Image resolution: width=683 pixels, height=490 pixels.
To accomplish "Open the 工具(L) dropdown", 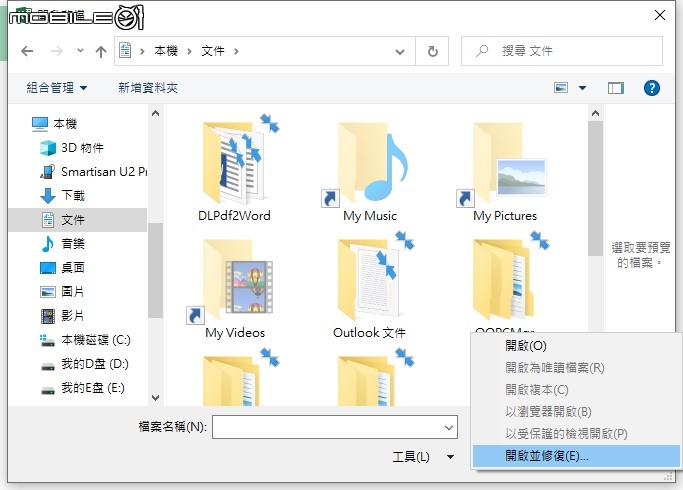I will pyautogui.click(x=423, y=457).
